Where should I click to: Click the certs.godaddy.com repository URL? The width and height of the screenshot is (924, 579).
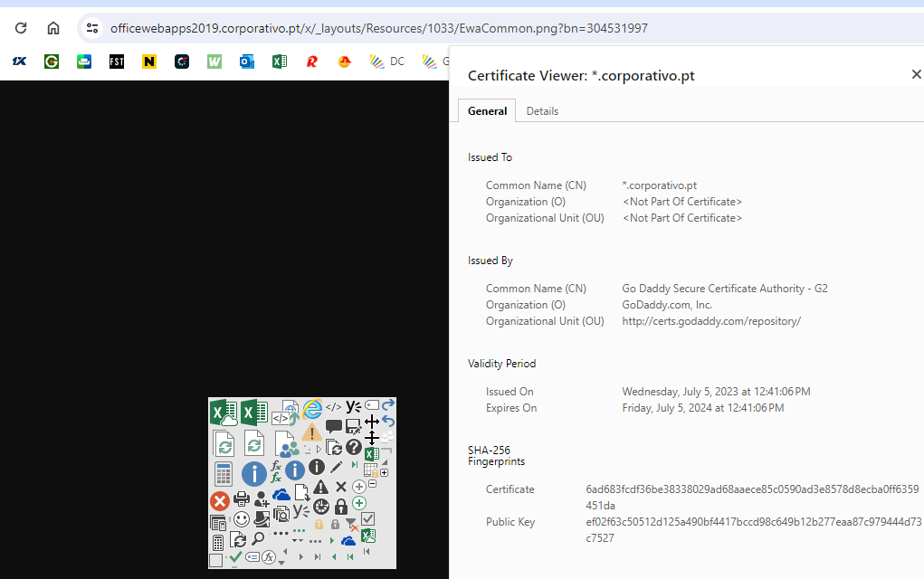pos(711,321)
